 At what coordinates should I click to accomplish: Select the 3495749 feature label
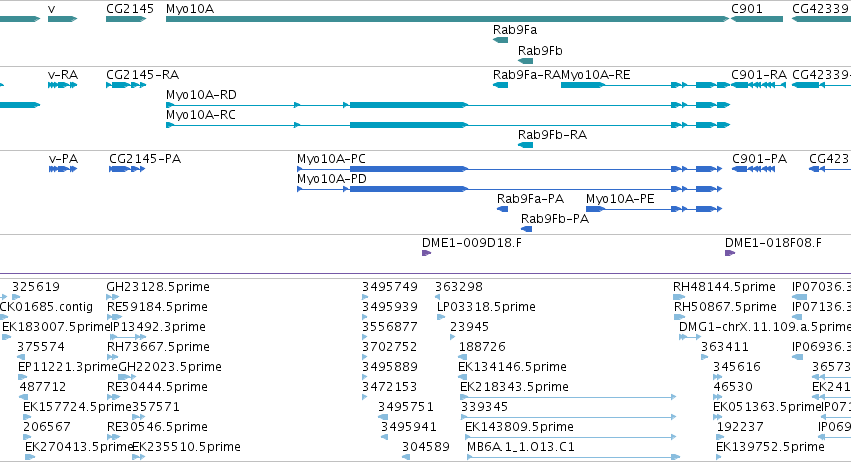pyautogui.click(x=390, y=287)
